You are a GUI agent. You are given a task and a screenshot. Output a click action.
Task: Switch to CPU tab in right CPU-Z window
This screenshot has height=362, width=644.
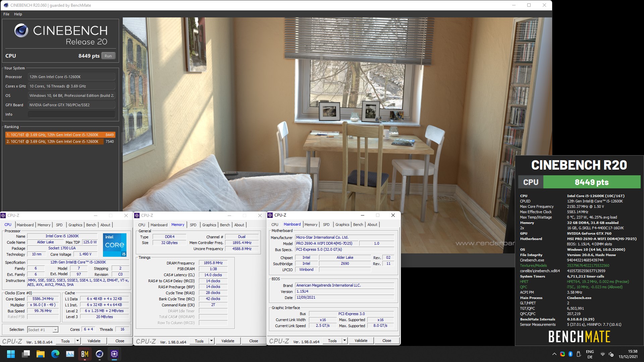click(x=275, y=225)
